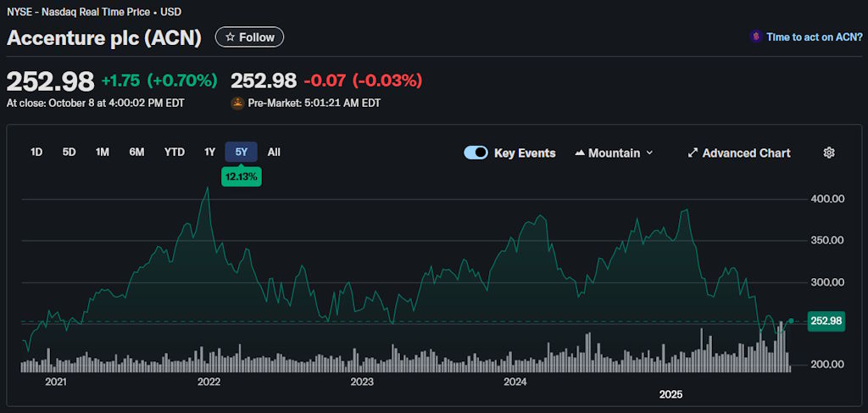Click the purple icon beside Time to act

(x=755, y=36)
